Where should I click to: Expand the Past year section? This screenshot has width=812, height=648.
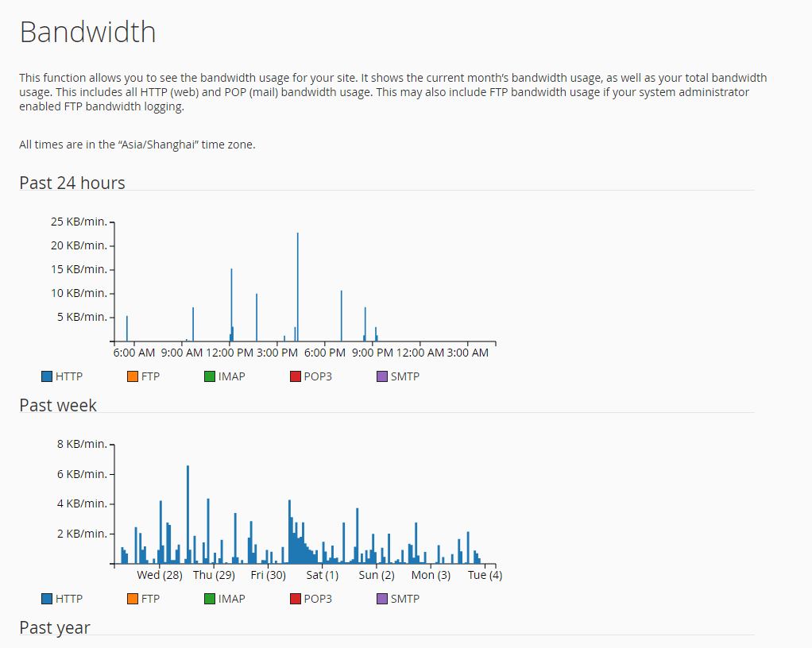tap(54, 627)
